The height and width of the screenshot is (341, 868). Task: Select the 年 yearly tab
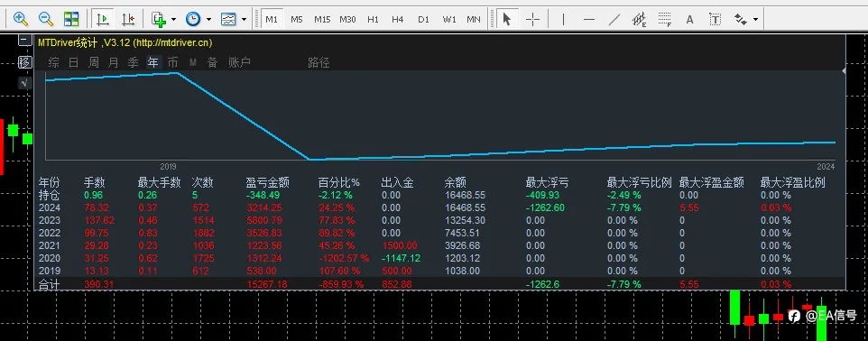click(152, 62)
